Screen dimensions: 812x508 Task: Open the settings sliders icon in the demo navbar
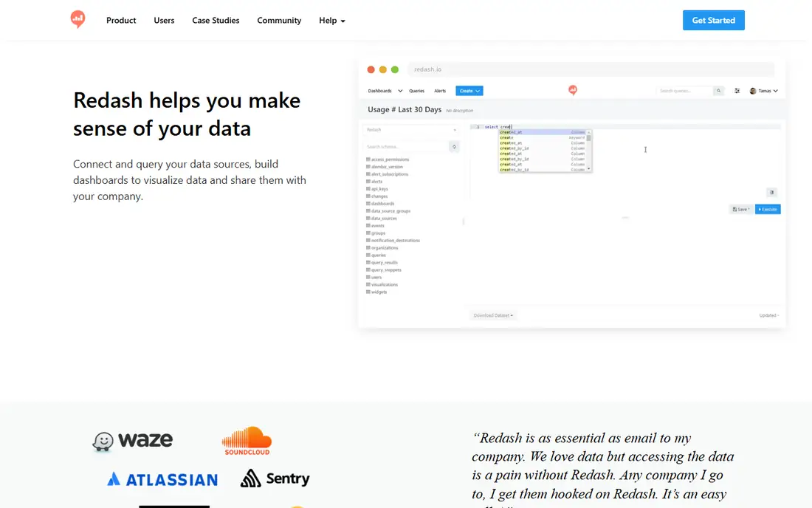pos(737,91)
